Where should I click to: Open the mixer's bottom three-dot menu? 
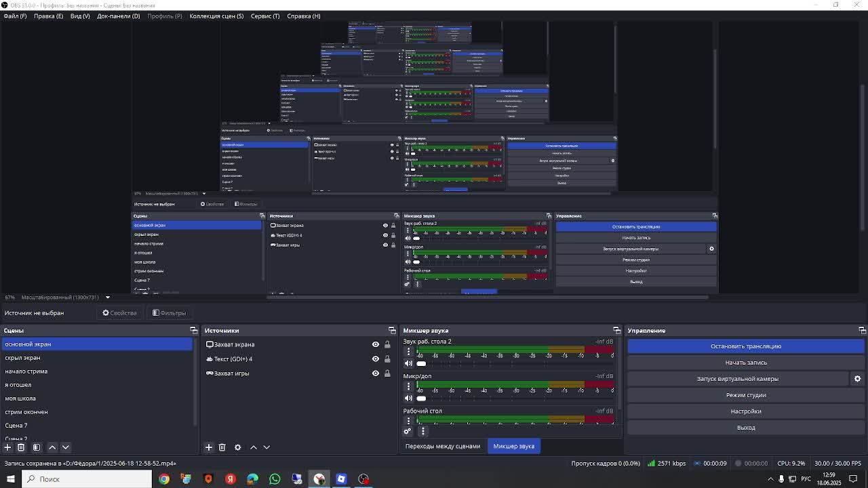[423, 431]
